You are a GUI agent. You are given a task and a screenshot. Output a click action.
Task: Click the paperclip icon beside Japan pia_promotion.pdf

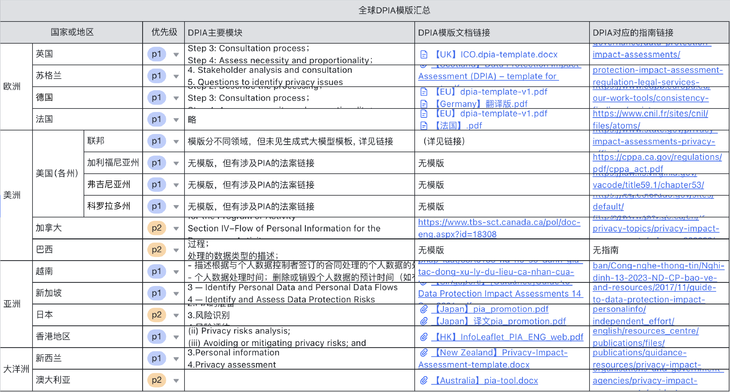[424, 309]
